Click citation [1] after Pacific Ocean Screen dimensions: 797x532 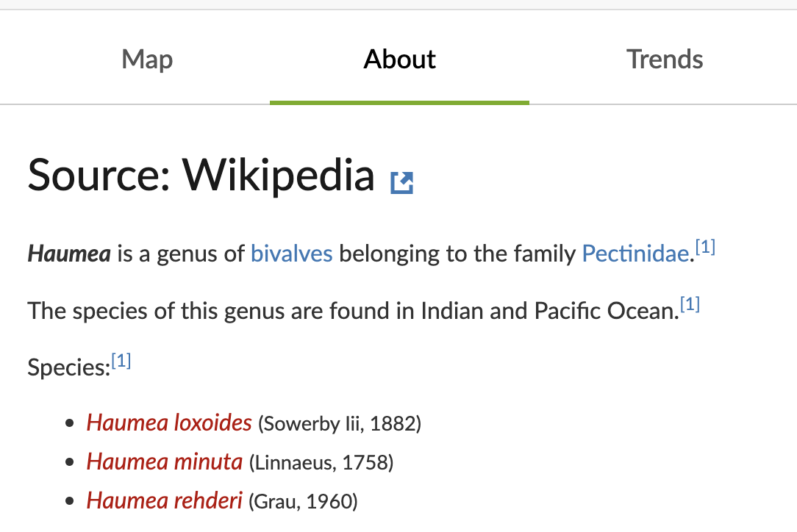pyautogui.click(x=690, y=304)
